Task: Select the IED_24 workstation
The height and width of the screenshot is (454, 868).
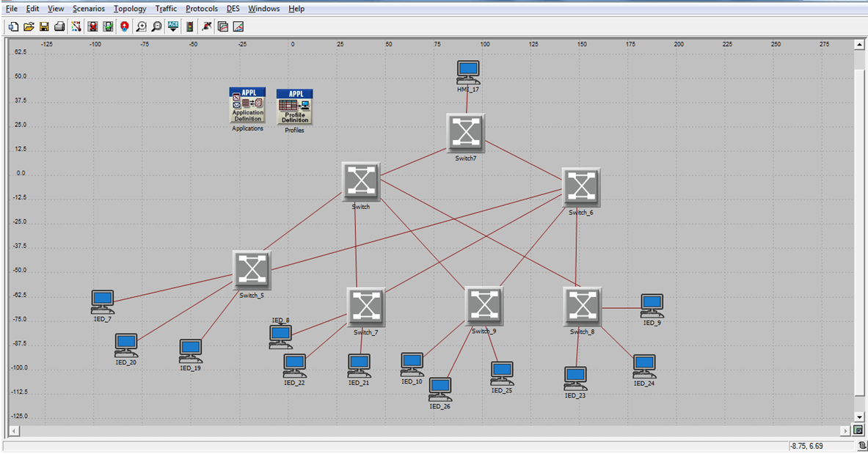Action: point(644,367)
